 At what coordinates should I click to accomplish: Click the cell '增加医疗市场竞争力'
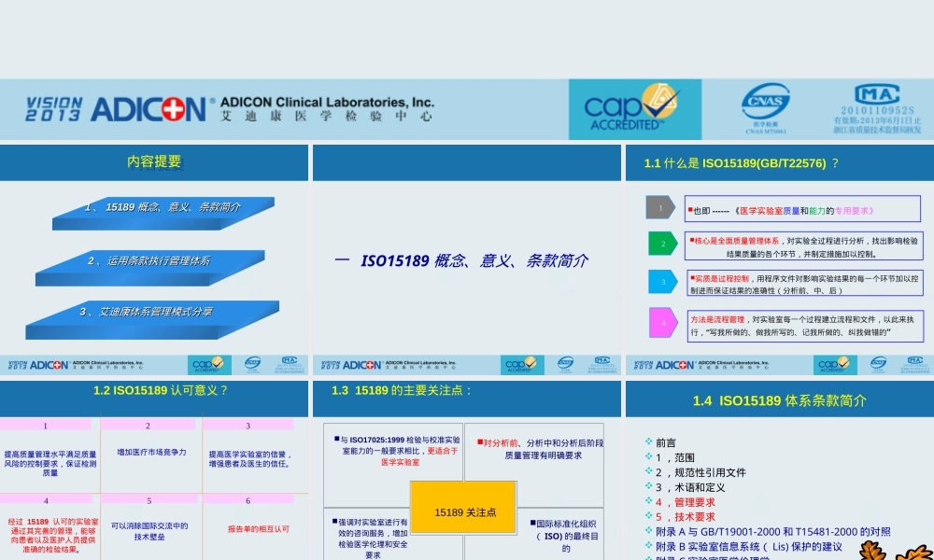tap(151, 453)
